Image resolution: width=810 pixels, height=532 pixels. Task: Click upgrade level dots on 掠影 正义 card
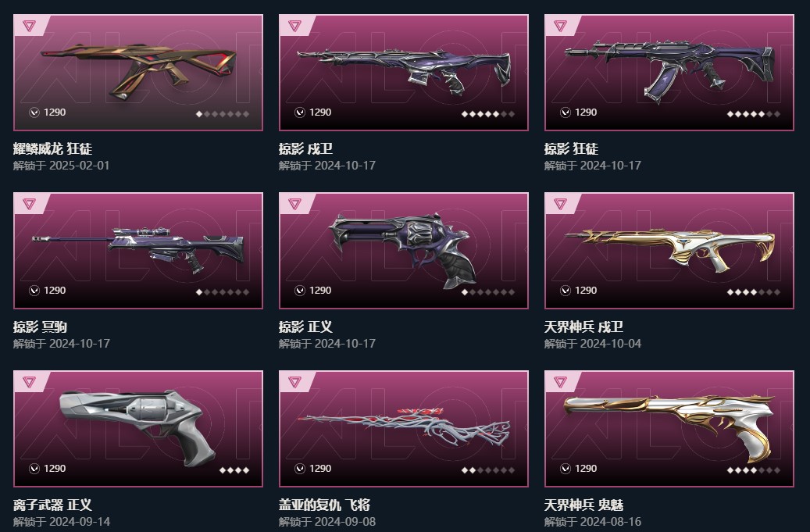pyautogui.click(x=488, y=292)
